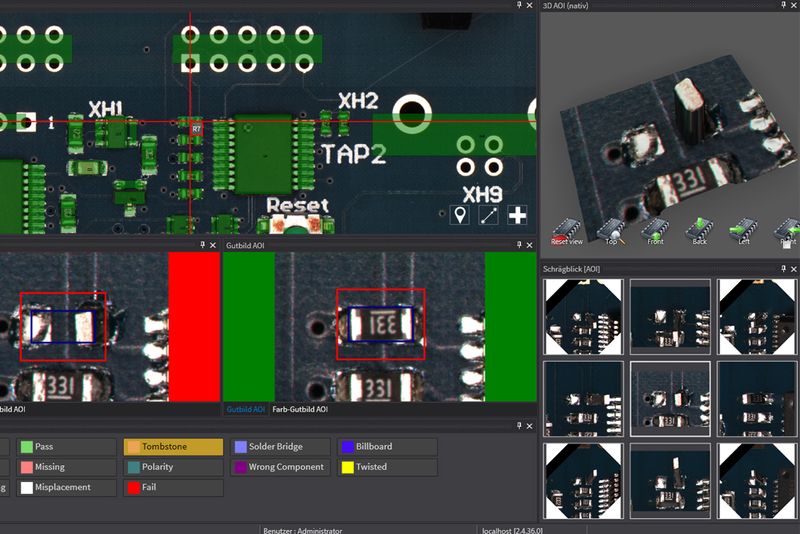Click the Reset label on the board view
The image size is (800, 534).
click(298, 206)
